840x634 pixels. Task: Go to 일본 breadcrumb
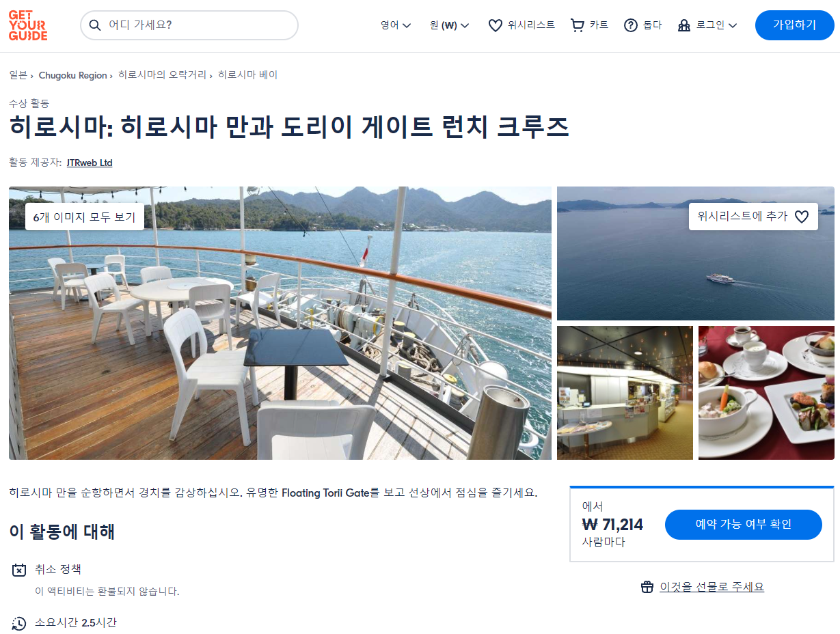pos(18,75)
